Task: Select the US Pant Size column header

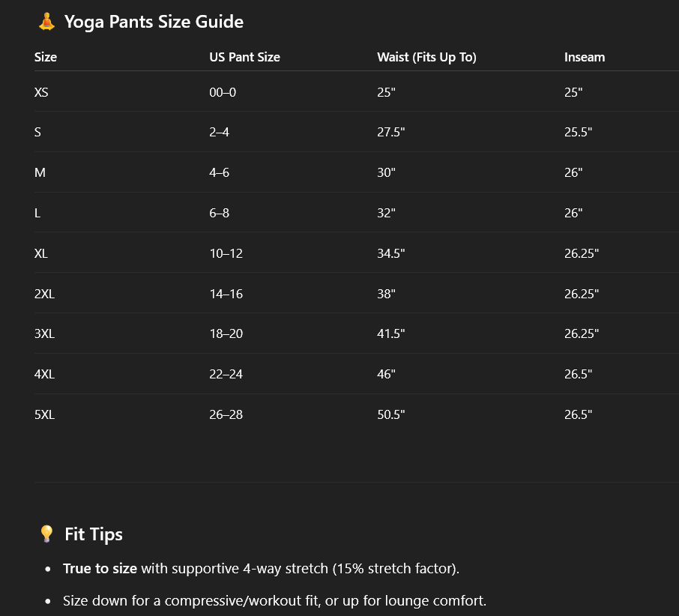Action: 244,57
